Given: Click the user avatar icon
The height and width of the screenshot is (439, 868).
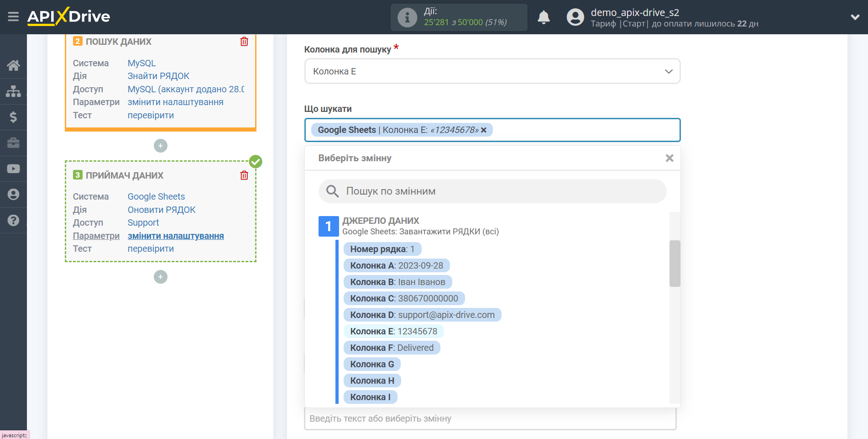Looking at the screenshot, I should point(575,17).
